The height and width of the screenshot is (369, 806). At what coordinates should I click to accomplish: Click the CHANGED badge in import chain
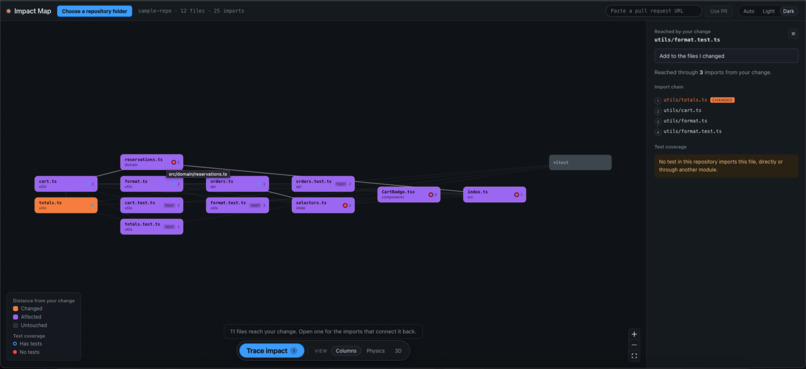point(722,100)
